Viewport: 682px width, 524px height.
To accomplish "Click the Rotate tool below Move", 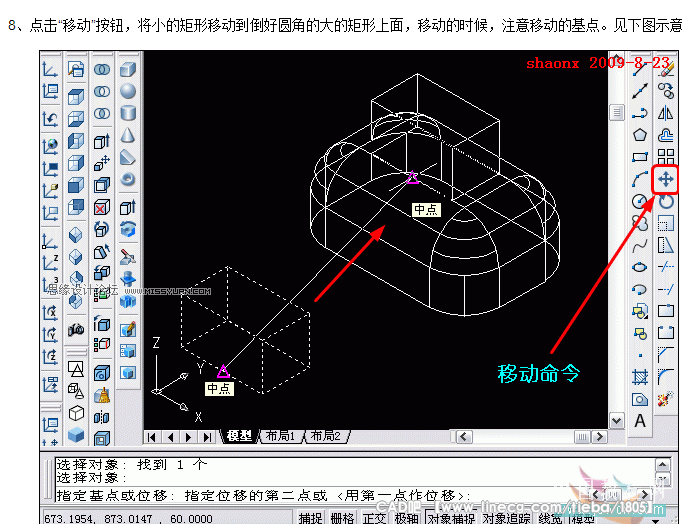I will click(665, 202).
